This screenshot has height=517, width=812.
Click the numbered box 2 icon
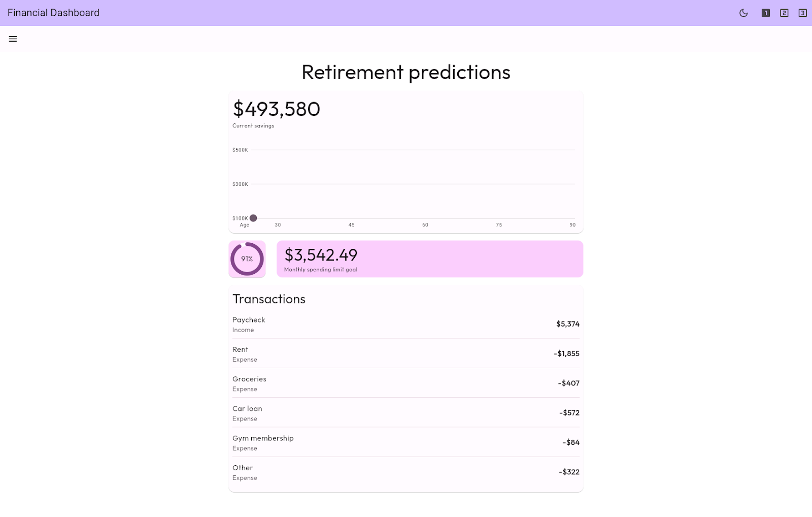[x=784, y=13]
